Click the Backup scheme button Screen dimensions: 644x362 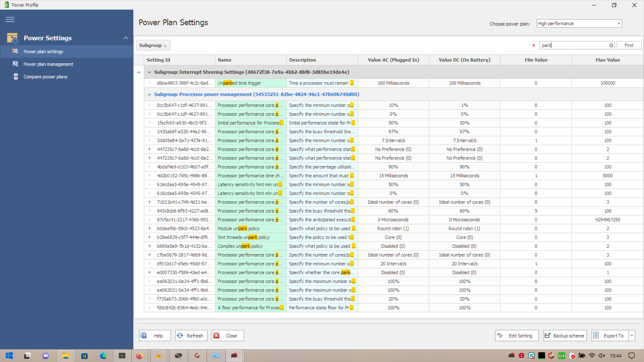[x=565, y=336]
